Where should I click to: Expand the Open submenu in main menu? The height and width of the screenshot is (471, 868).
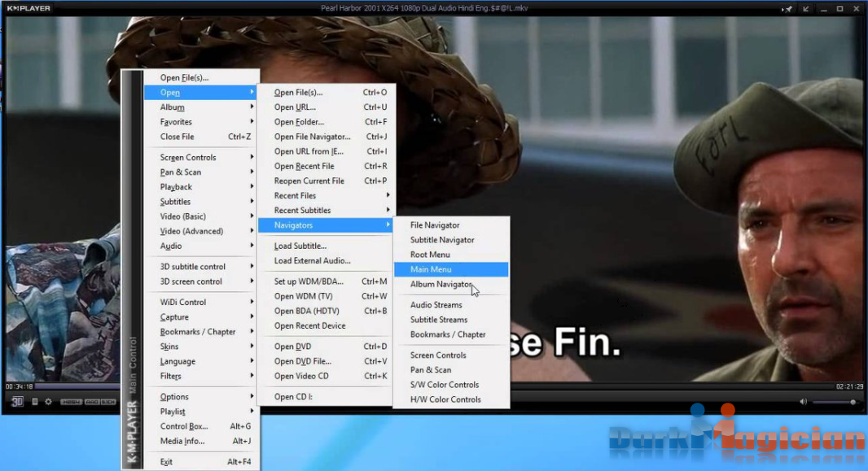(201, 92)
